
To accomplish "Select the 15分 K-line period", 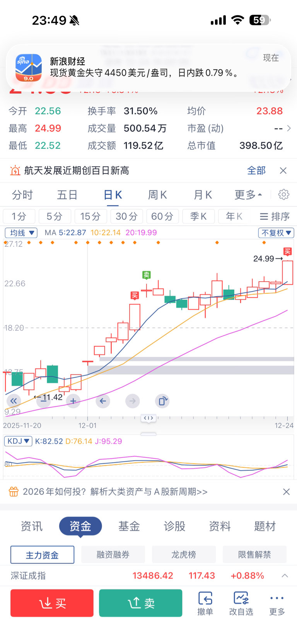I will pyautogui.click(x=90, y=217).
